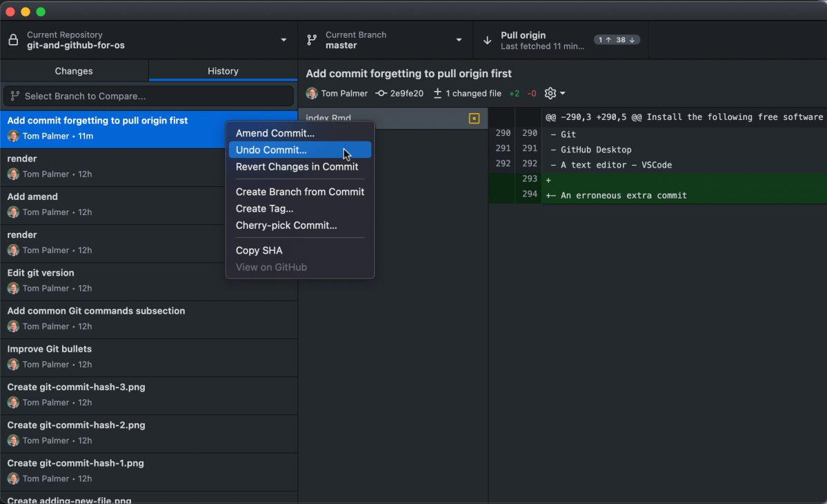This screenshot has width=827, height=504.
Task: Open the Current Repository dropdown arrow
Action: click(x=283, y=40)
